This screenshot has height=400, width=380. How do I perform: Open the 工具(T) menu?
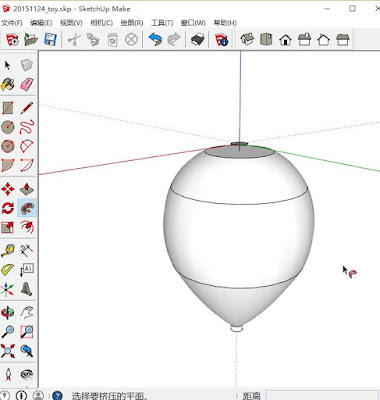click(162, 23)
